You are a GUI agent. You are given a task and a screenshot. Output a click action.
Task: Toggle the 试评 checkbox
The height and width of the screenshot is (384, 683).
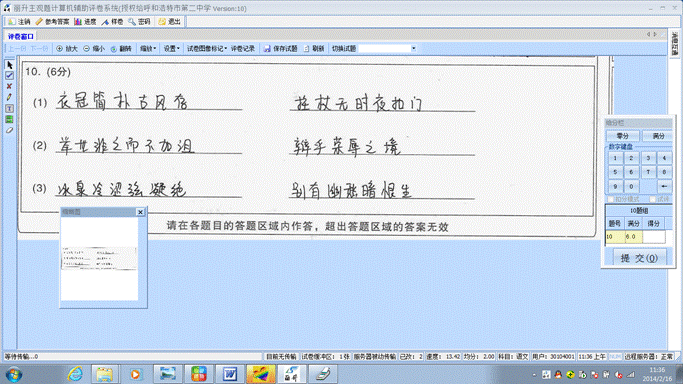click(x=653, y=199)
